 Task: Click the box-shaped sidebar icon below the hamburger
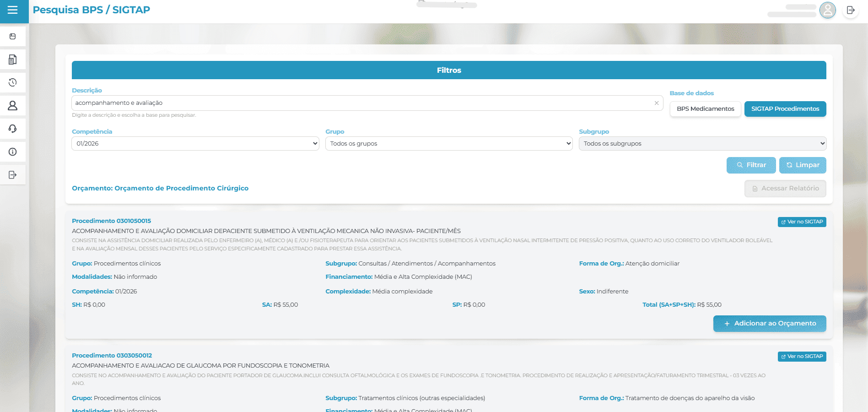point(13,37)
